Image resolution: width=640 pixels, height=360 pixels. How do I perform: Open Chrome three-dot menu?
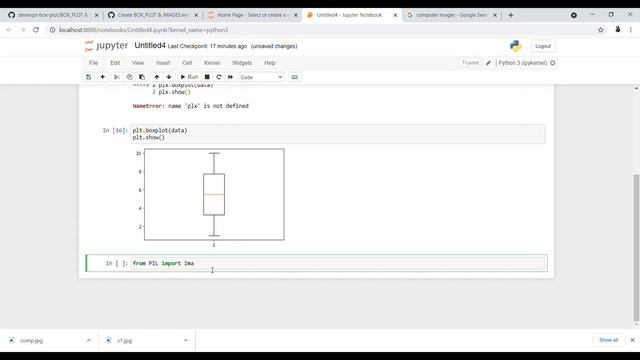pyautogui.click(x=631, y=30)
